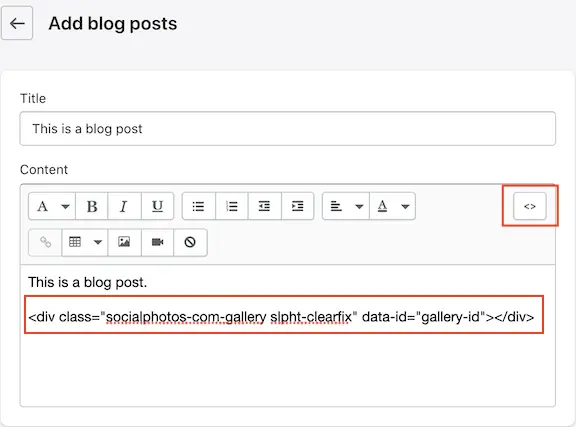The height and width of the screenshot is (427, 576).
Task: Click the div gallery code line
Action: tap(281, 316)
